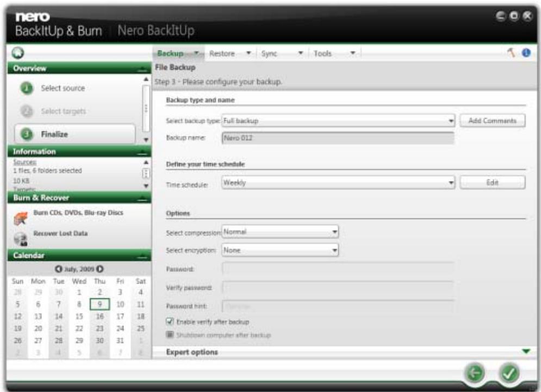Click the Backup name input field
The image size is (541, 392).
(x=338, y=138)
